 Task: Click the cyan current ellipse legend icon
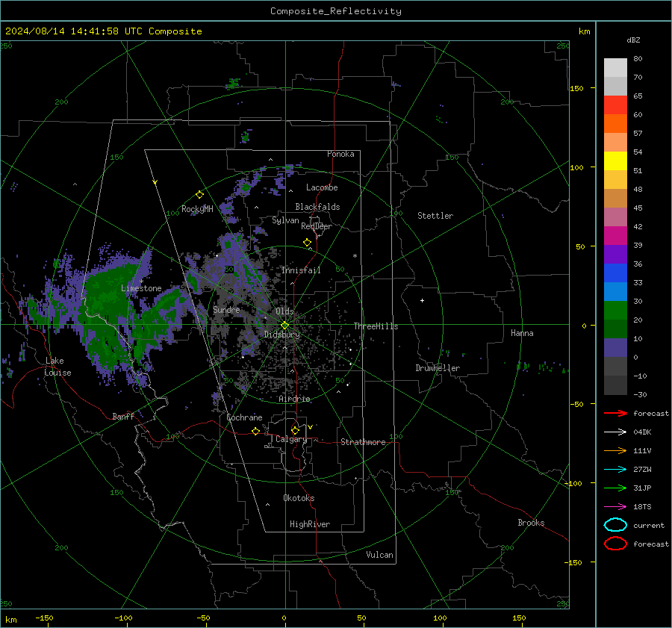[x=615, y=525]
